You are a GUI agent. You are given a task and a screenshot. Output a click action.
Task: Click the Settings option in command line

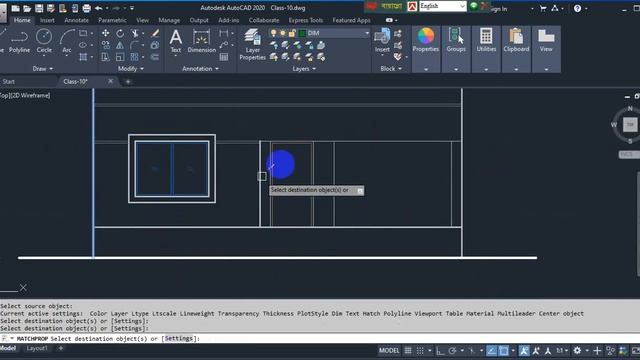click(178, 338)
